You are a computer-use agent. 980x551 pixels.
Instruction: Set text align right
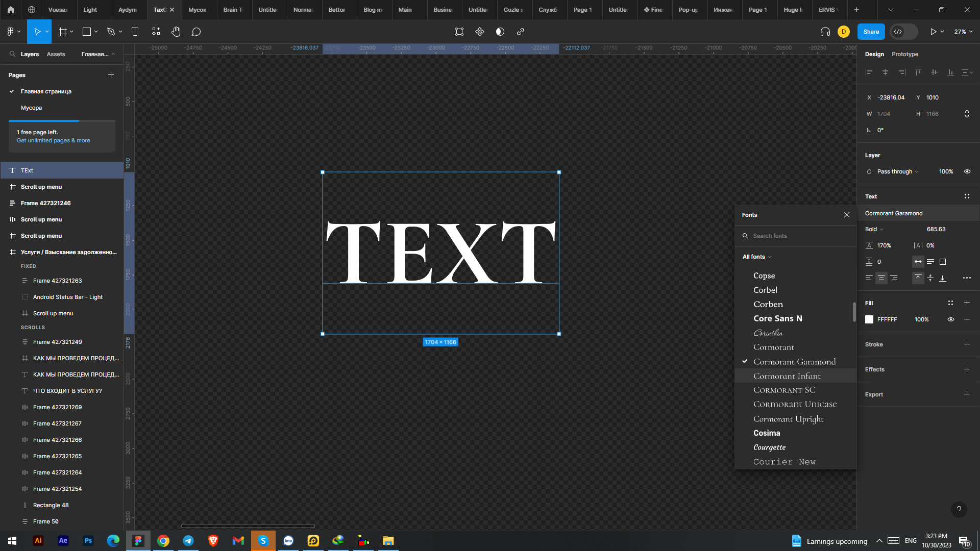pos(894,278)
